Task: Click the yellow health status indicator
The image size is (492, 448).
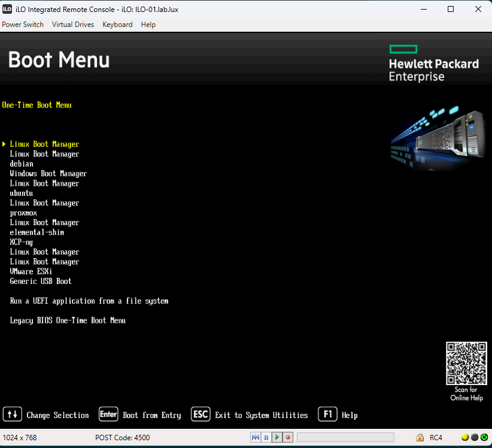Action: (465, 438)
